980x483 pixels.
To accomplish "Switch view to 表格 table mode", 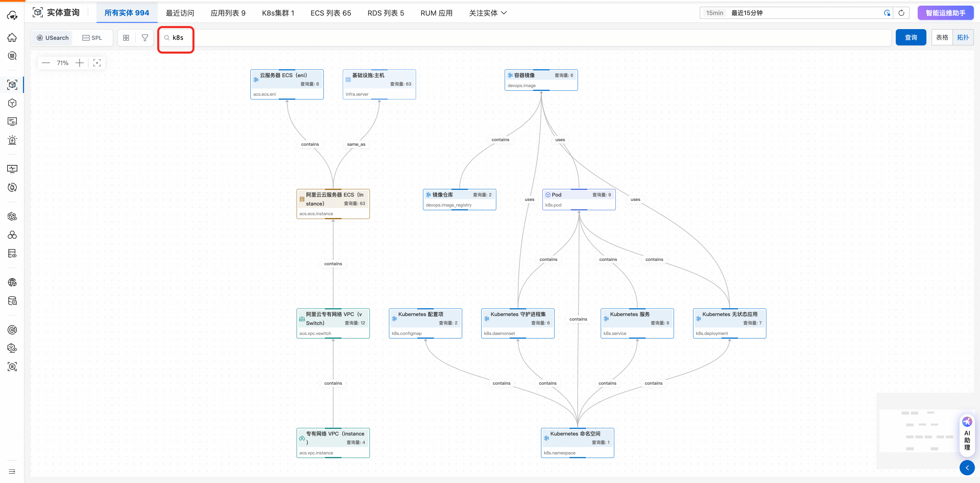I will 942,37.
